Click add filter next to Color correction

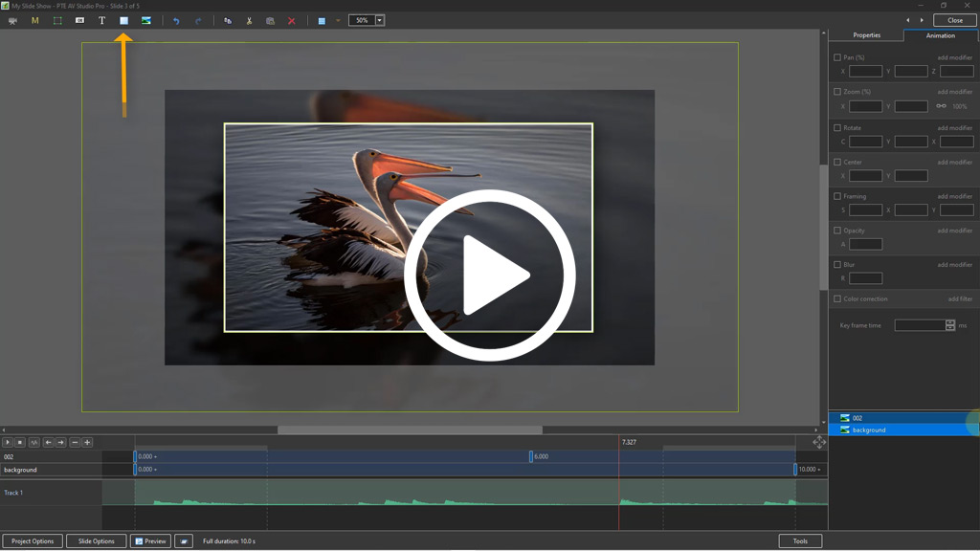[960, 298]
